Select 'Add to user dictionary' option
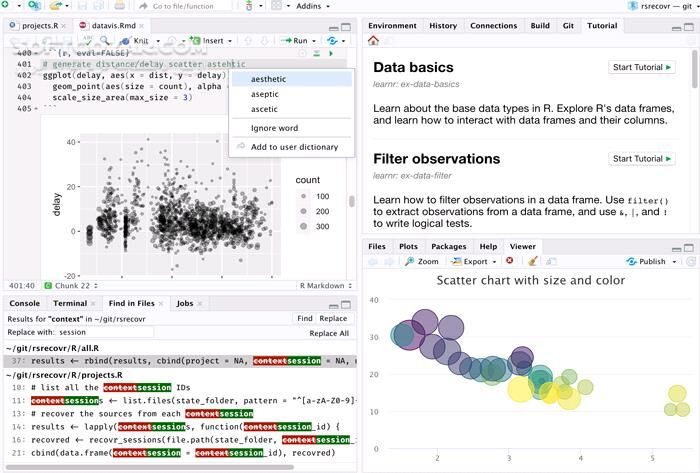The width and height of the screenshot is (700, 473). click(293, 147)
